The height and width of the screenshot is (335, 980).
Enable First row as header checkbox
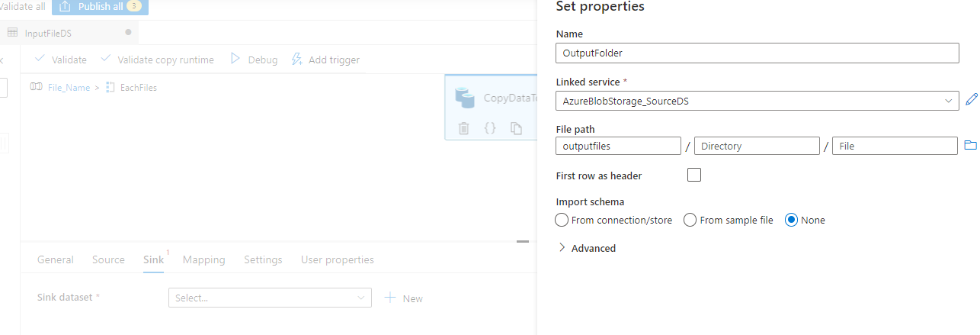pyautogui.click(x=694, y=175)
